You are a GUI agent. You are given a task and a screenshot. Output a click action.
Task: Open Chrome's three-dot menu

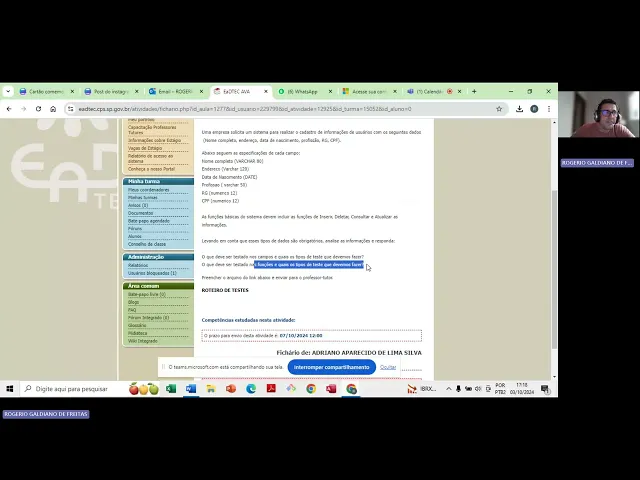(x=549, y=109)
